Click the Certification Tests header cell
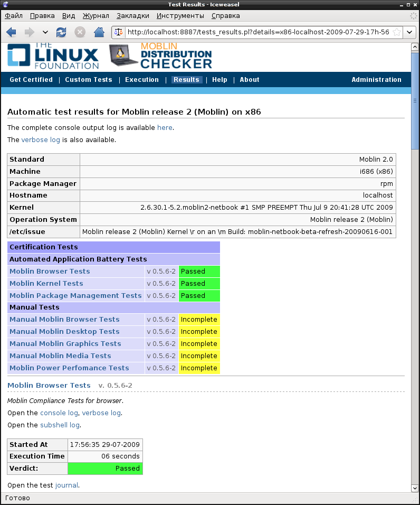 click(113, 247)
